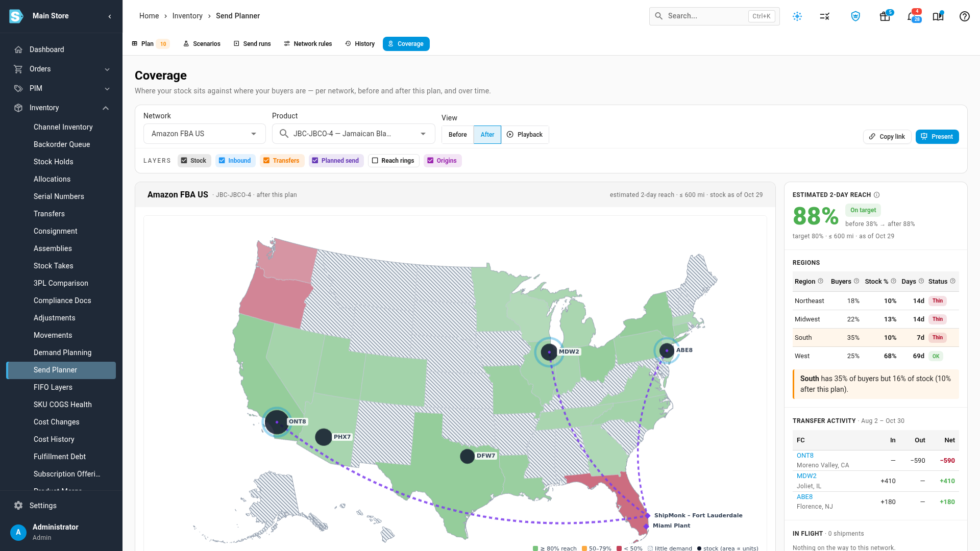Click the shield security icon

click(856, 16)
